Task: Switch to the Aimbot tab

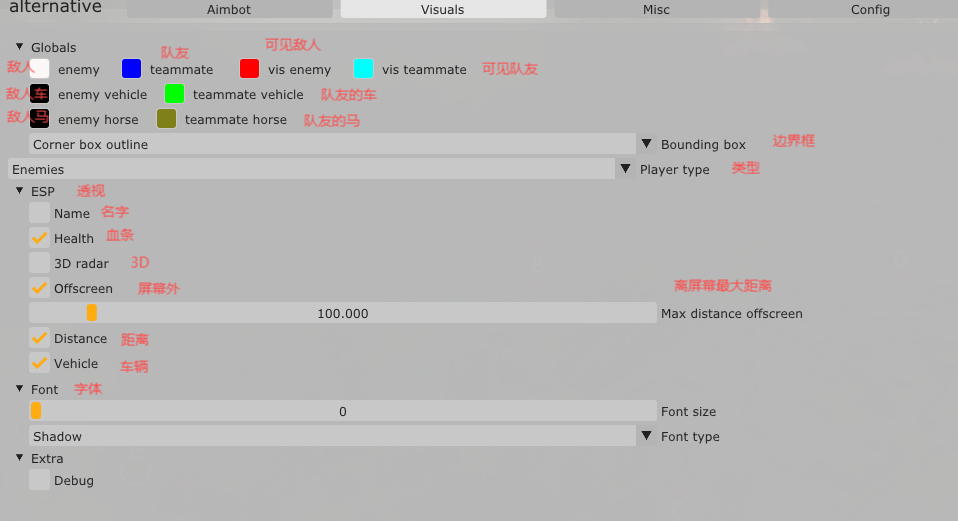Action: tap(228, 9)
